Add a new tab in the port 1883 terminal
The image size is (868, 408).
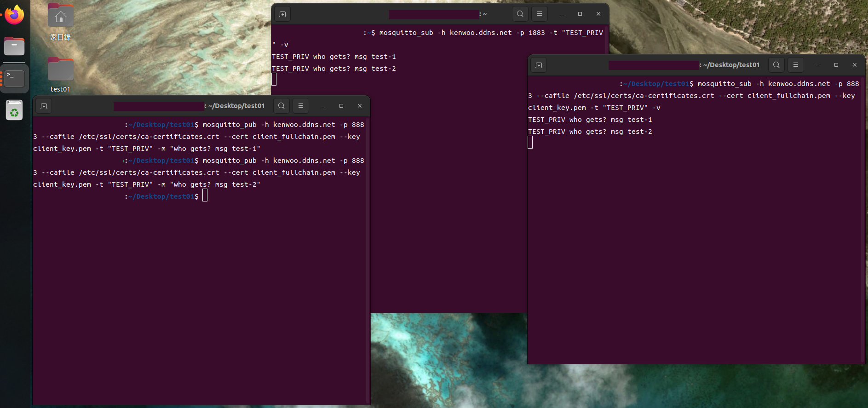[x=282, y=14]
